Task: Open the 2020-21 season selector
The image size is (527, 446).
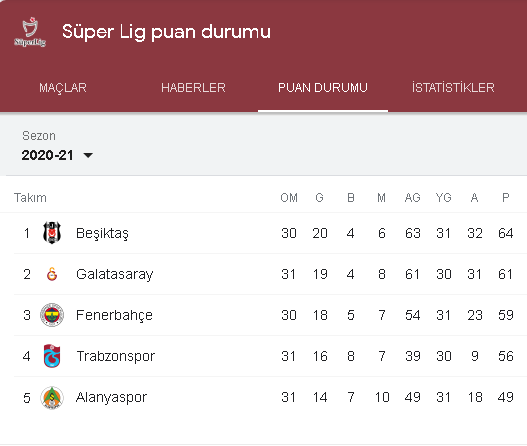Action: tap(57, 155)
